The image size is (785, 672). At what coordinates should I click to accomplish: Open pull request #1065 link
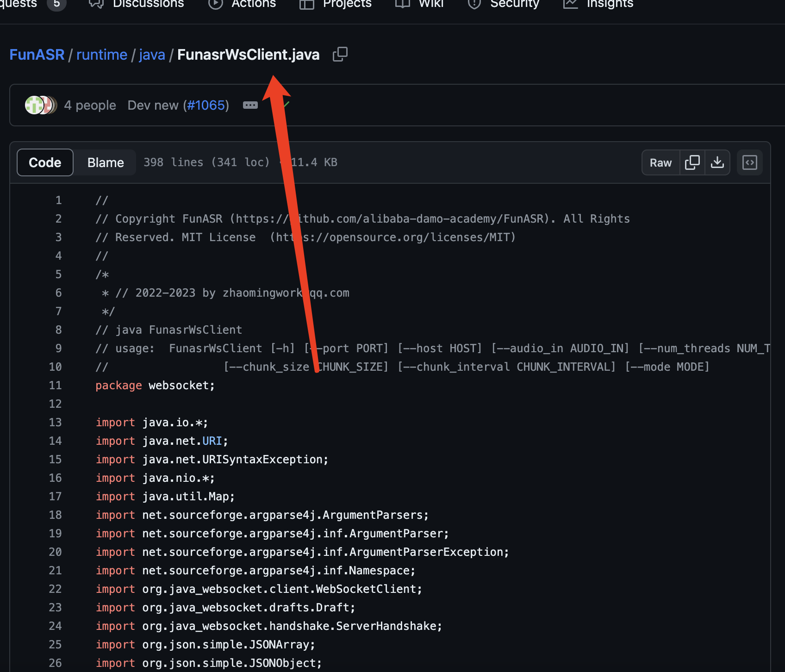point(206,105)
